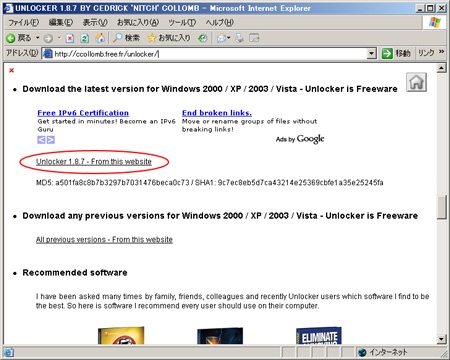This screenshot has height=360, width=450.
Task: Open the File menu
Action: (23, 23)
